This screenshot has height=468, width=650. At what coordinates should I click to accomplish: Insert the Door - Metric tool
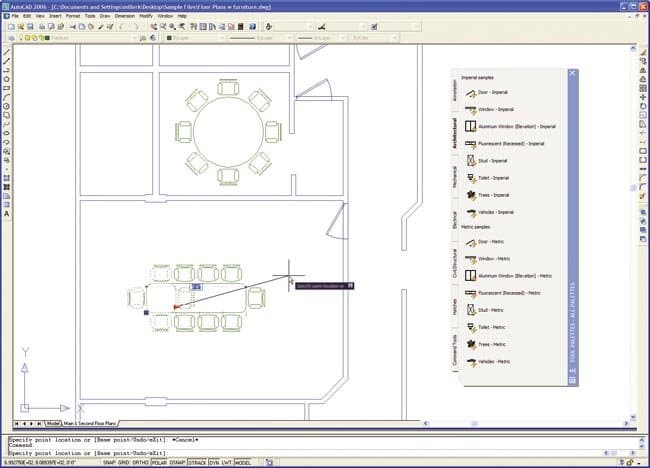point(485,242)
